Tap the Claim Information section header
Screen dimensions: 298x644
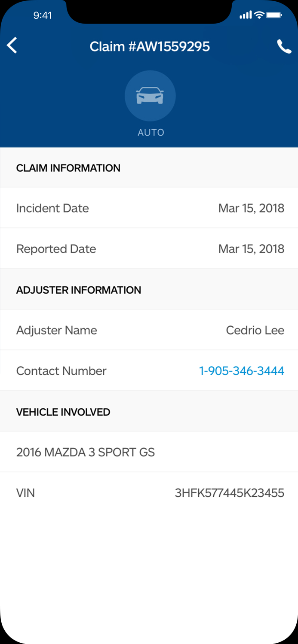point(68,168)
